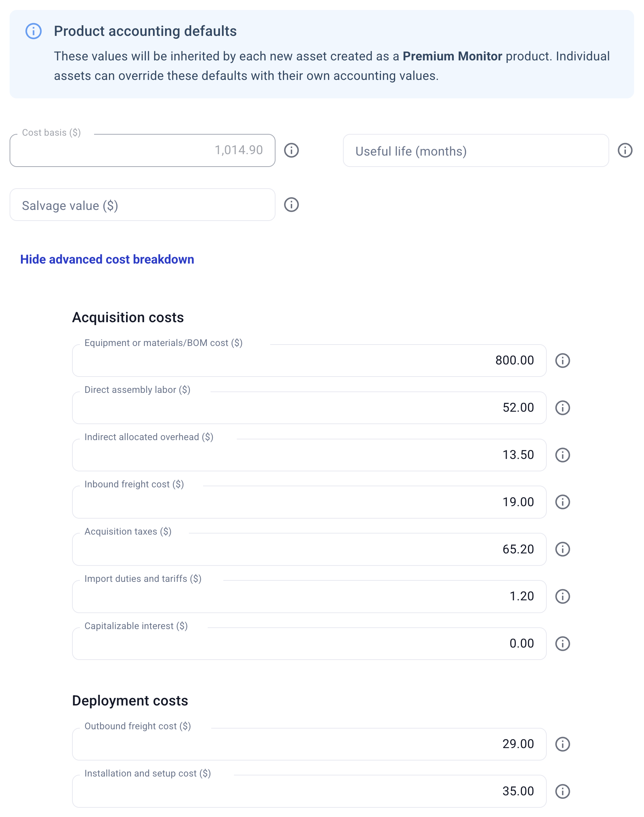View info on Indirect allocated overhead
The width and height of the screenshot is (644, 817).
point(562,455)
